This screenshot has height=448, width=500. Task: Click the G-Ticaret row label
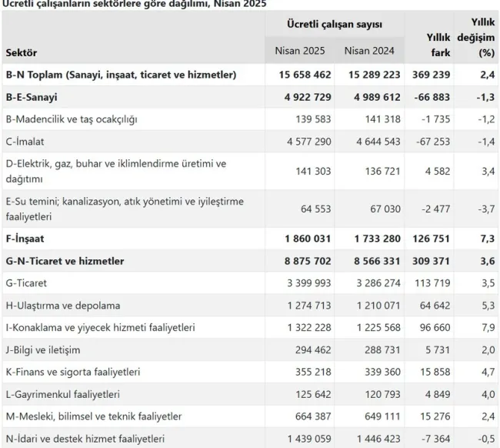click(26, 283)
